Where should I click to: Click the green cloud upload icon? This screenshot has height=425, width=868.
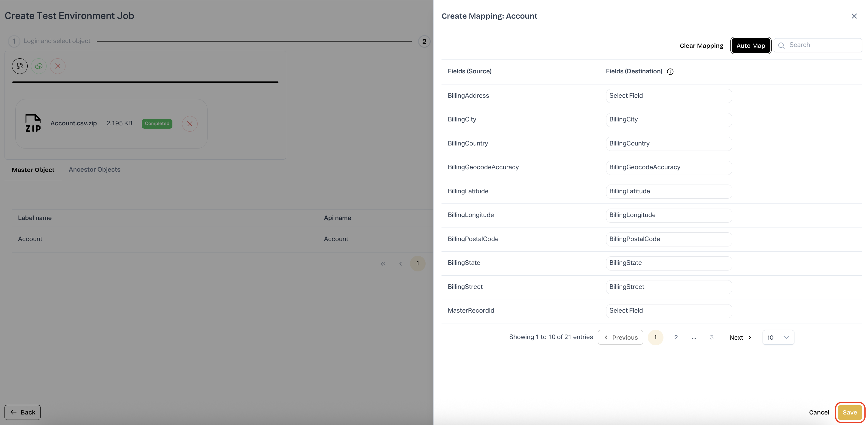[x=39, y=66]
